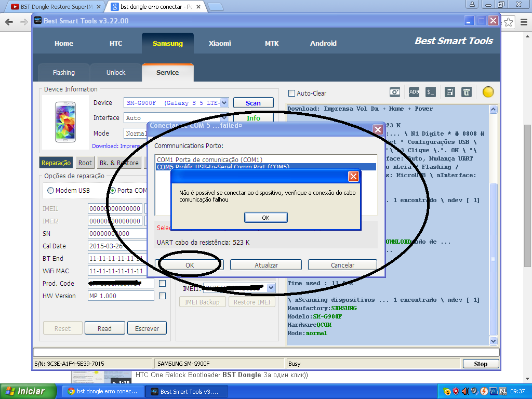Expand the IMEI backup dropdown arrow
Image resolution: width=532 pixels, height=399 pixels.
[271, 288]
